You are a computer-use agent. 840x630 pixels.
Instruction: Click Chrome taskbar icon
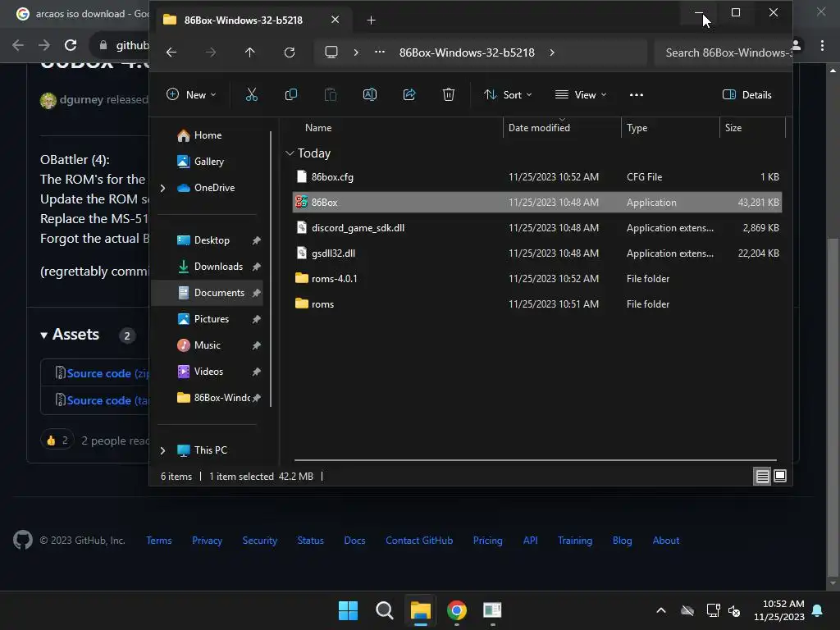coord(457,610)
